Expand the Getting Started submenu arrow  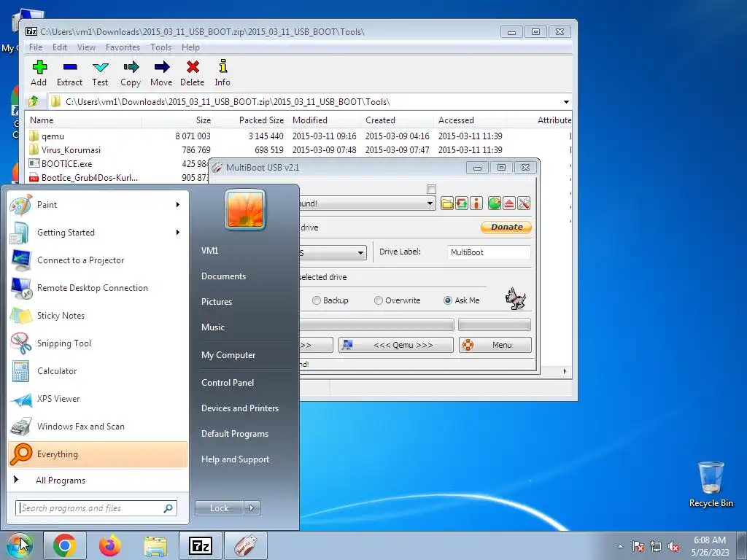tap(178, 233)
